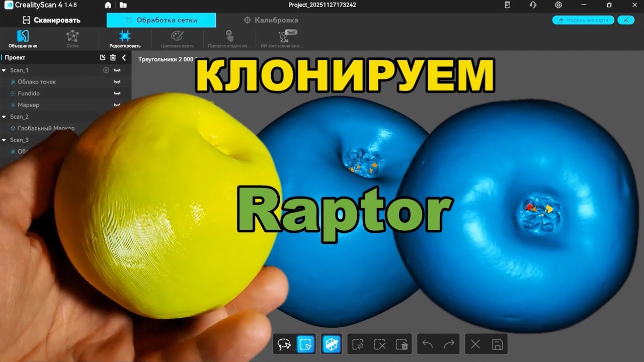Select the Облако точек tree item
The image size is (644, 362).
coord(36,82)
